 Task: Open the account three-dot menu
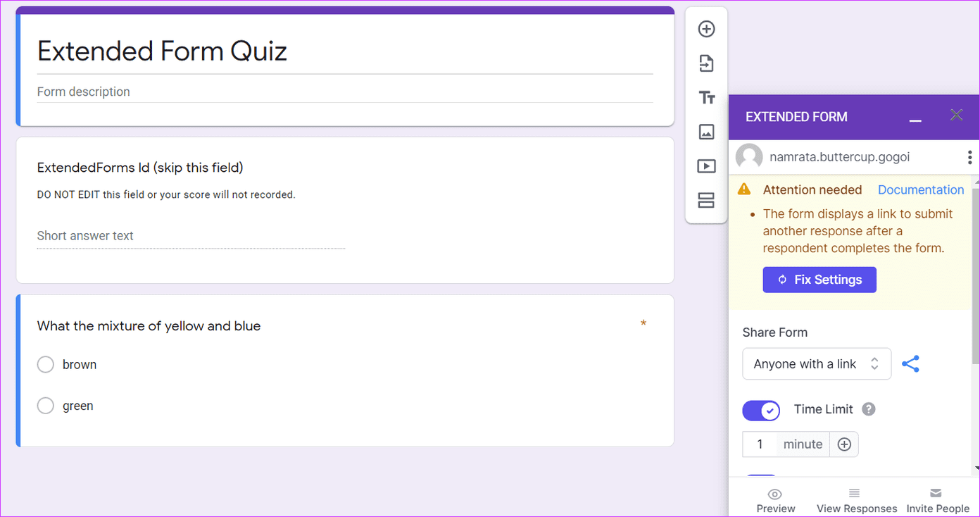[969, 157]
